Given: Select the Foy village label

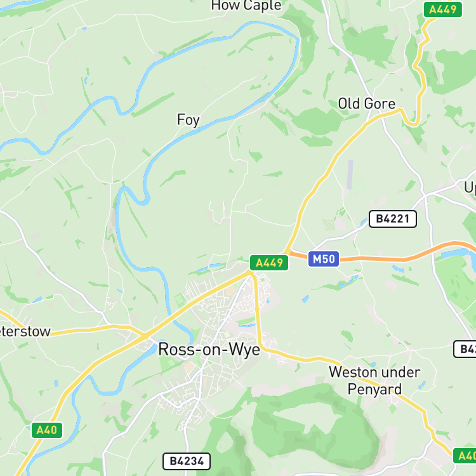Looking at the screenshot, I should point(188,120).
